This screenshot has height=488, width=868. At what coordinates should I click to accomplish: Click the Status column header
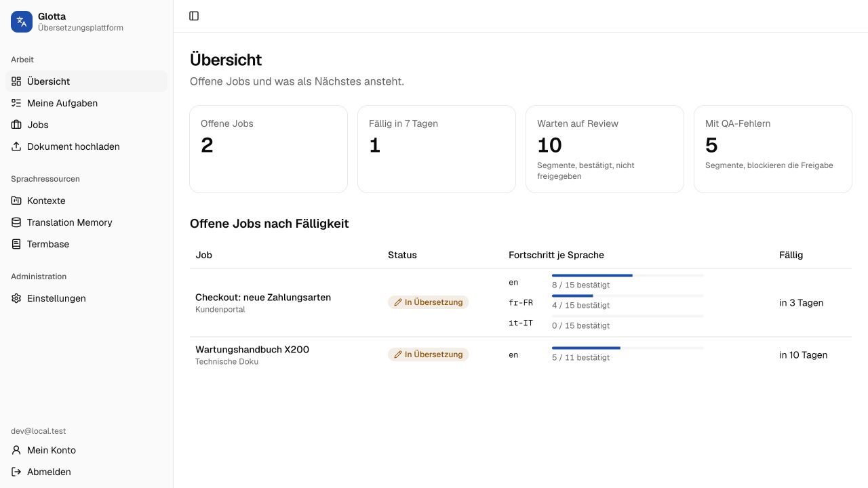point(402,255)
